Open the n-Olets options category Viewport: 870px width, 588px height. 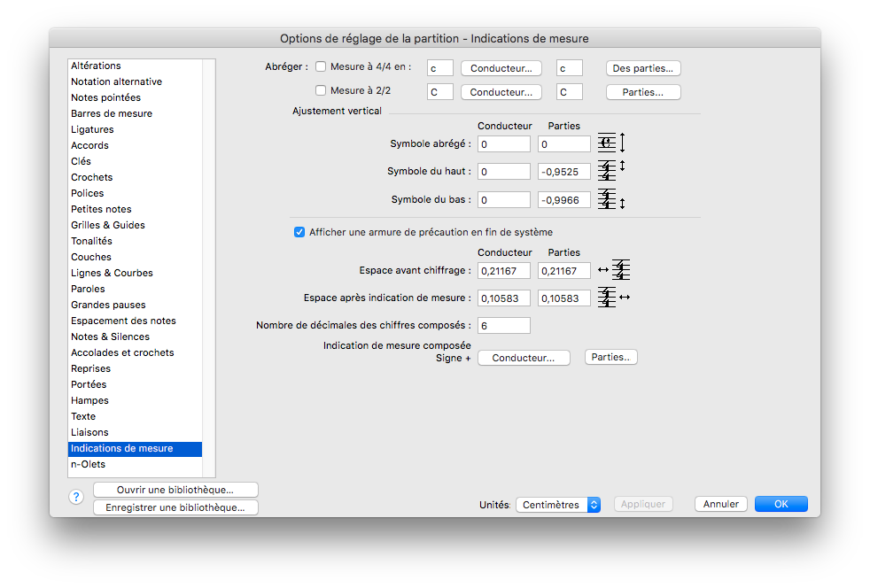pos(88,464)
